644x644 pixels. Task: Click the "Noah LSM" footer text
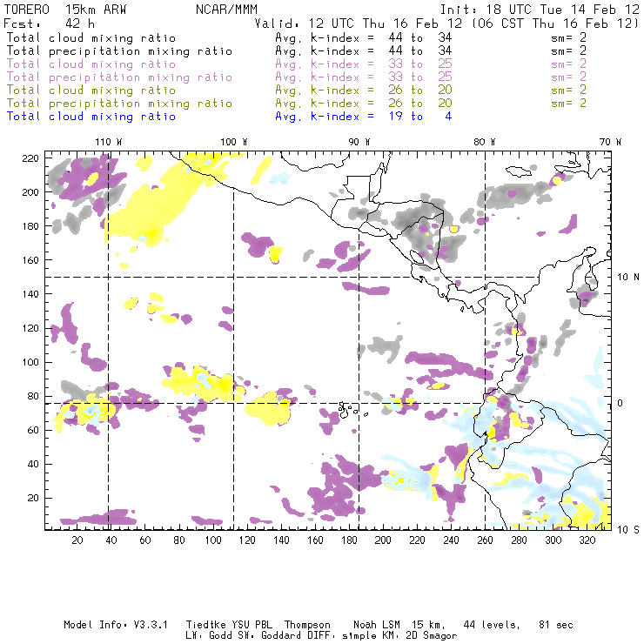click(376, 625)
